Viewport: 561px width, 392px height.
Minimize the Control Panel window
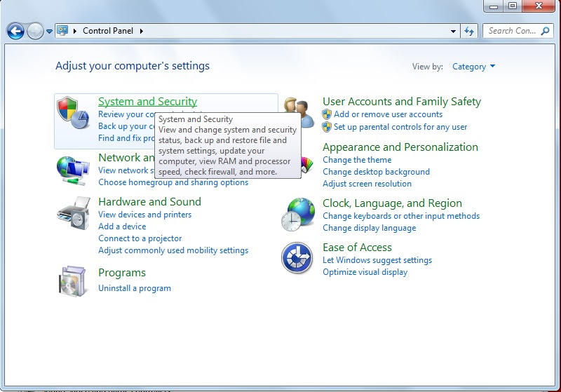[494, 6]
